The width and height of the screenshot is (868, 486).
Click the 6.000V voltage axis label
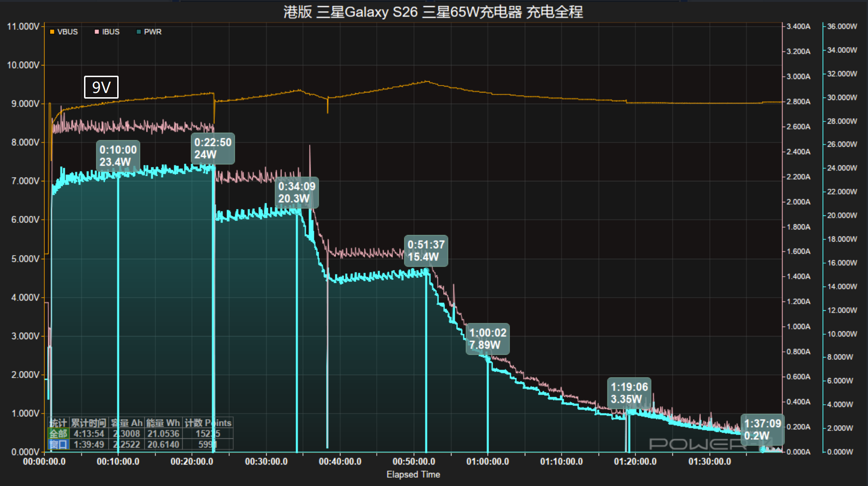pyautogui.click(x=25, y=220)
